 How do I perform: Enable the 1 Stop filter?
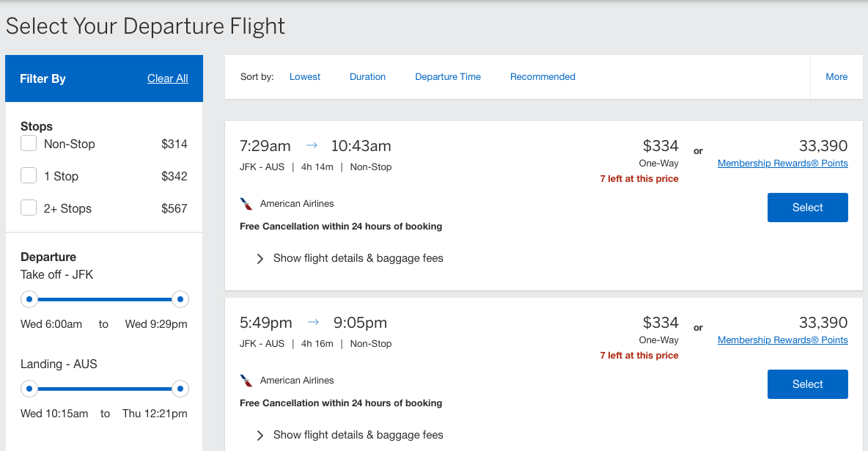click(x=29, y=176)
